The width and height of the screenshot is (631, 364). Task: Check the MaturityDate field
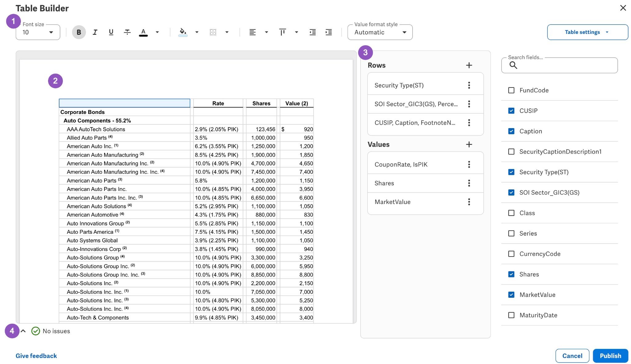[511, 315]
